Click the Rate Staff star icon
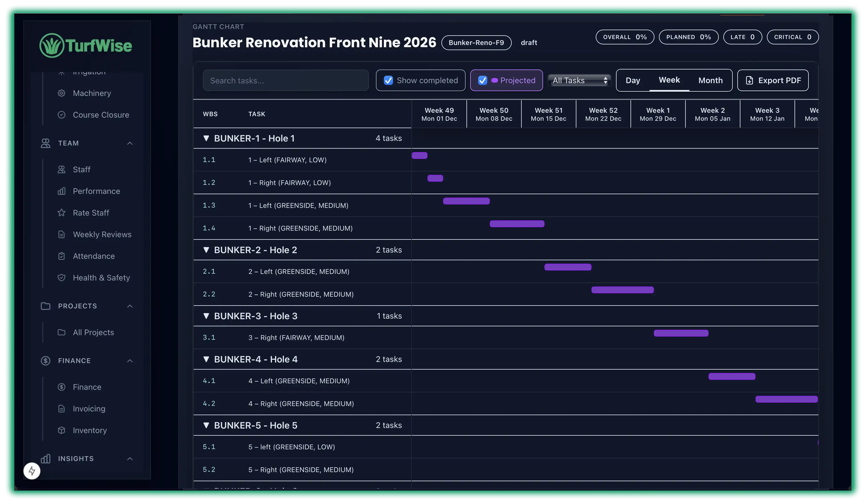This screenshot has height=504, width=866. pyautogui.click(x=62, y=213)
